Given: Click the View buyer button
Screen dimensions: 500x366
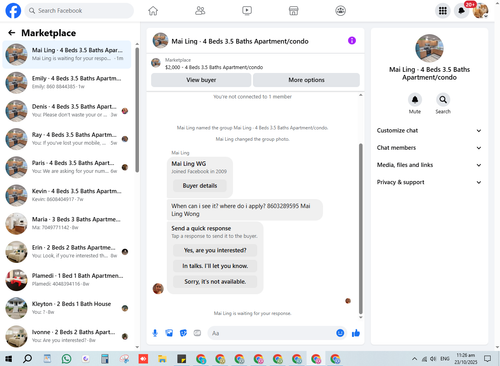Looking at the screenshot, I should [201, 80].
